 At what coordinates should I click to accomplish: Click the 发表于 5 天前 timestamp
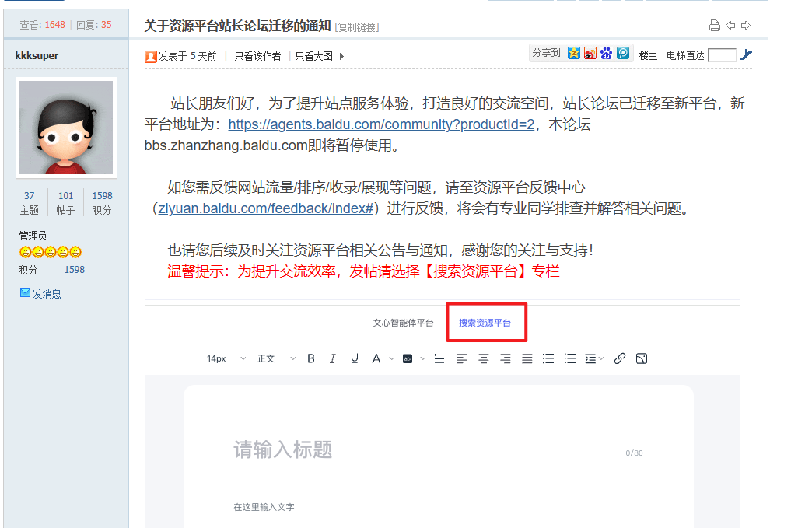click(187, 57)
